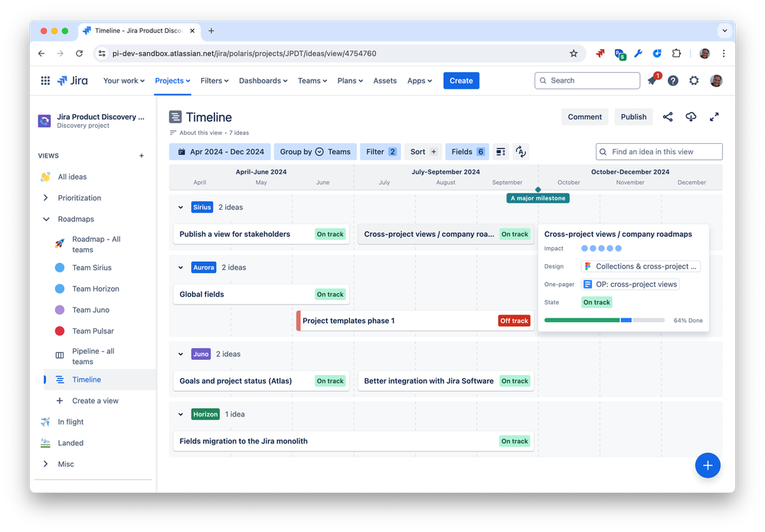Reload the page in the browser
The height and width of the screenshot is (532, 765).
pyautogui.click(x=79, y=54)
